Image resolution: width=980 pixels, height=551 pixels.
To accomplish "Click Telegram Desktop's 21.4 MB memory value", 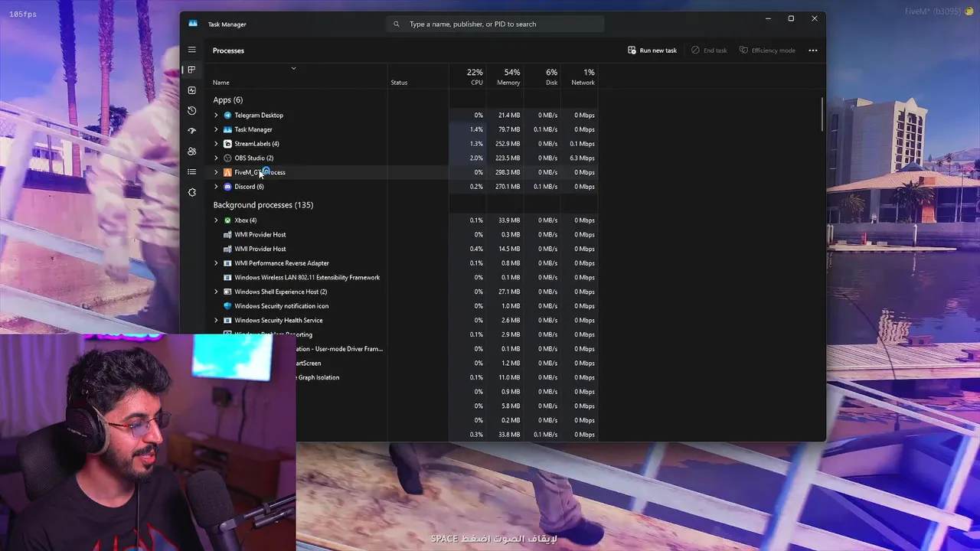I will pos(509,115).
